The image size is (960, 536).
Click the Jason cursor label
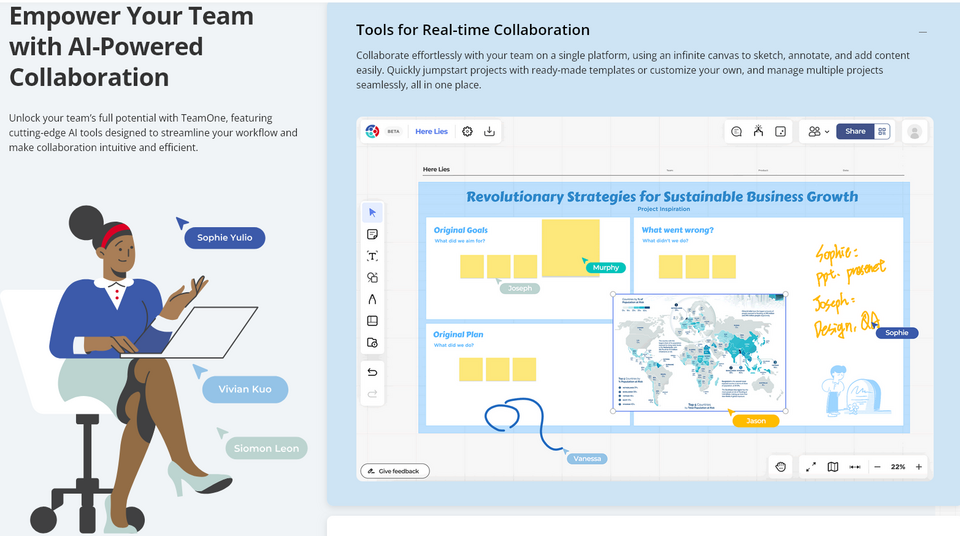point(756,421)
